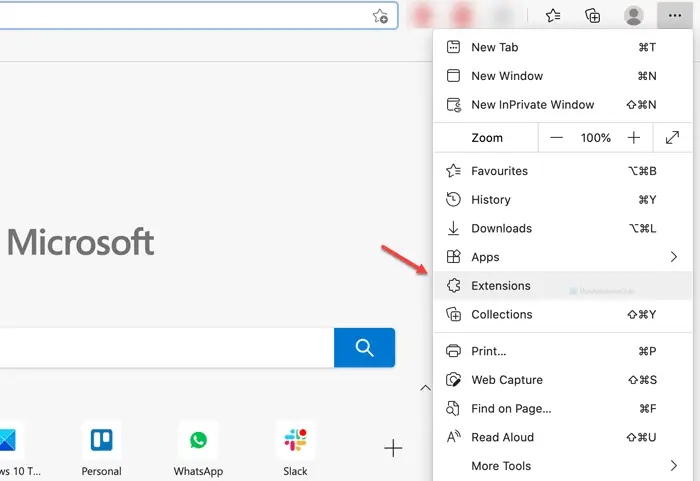Choose Print... from the menu

(x=563, y=351)
